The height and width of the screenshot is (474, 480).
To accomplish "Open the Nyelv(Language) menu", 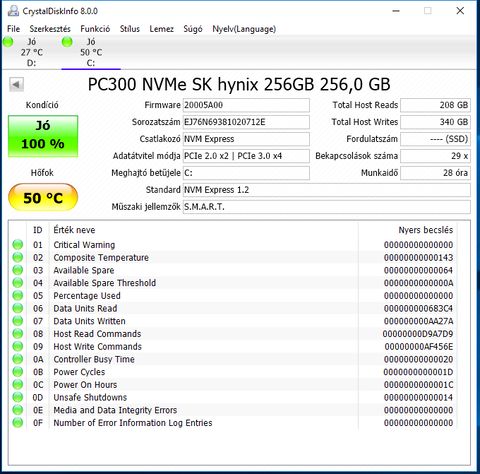I will (244, 29).
